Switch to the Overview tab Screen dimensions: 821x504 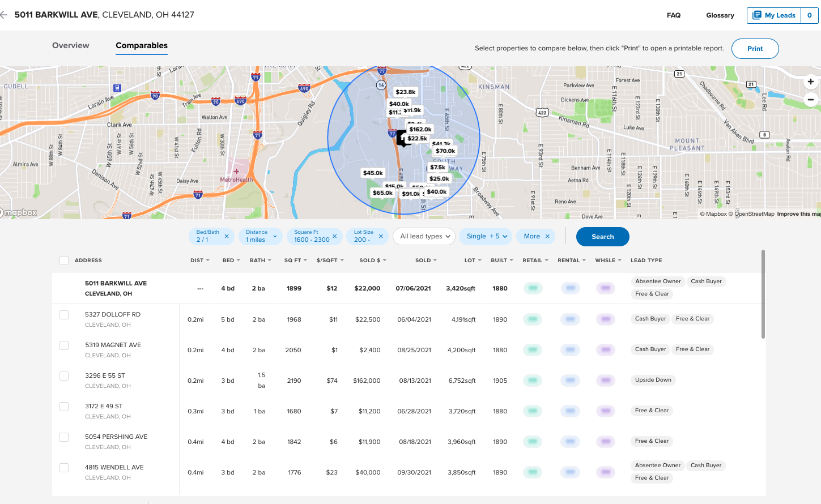70,45
